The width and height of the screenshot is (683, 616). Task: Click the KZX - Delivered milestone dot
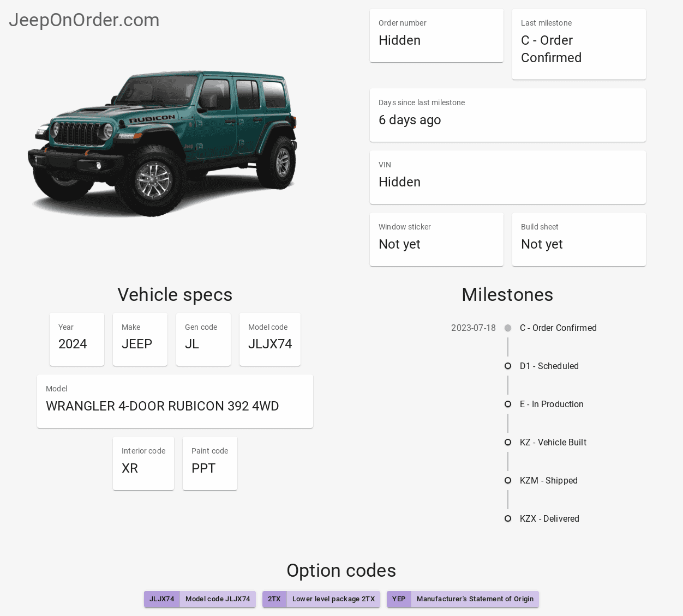pos(508,518)
